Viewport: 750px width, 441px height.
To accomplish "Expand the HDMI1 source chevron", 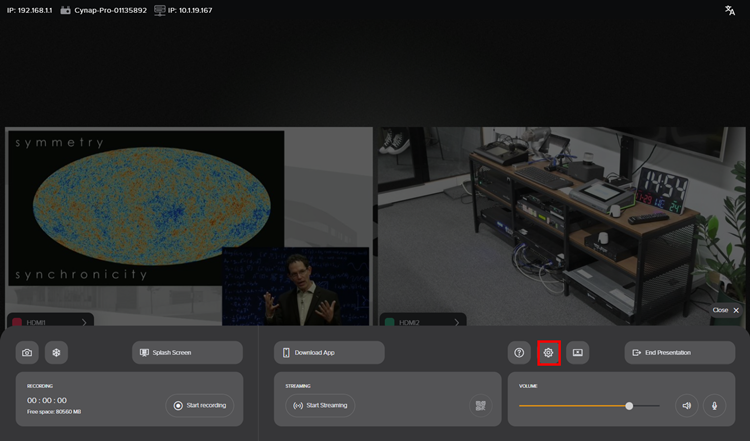I will point(84,322).
